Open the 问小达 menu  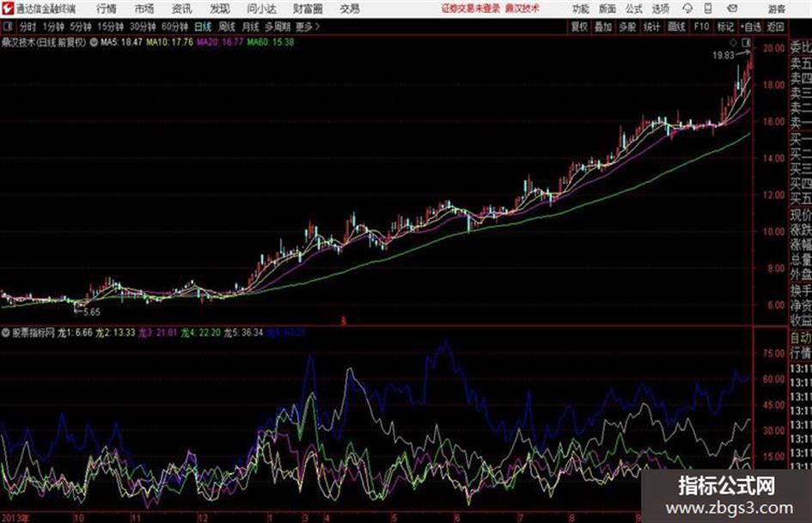(261, 9)
